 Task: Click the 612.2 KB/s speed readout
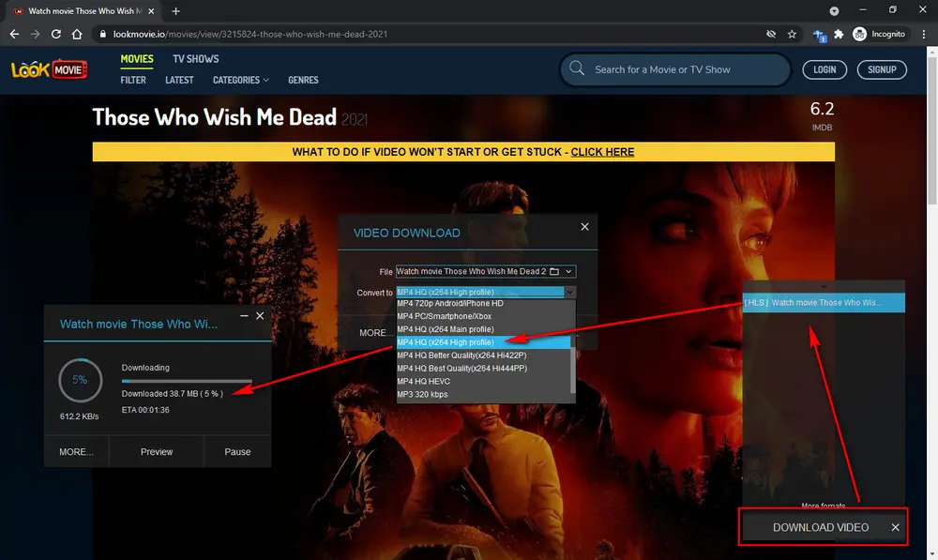79,416
